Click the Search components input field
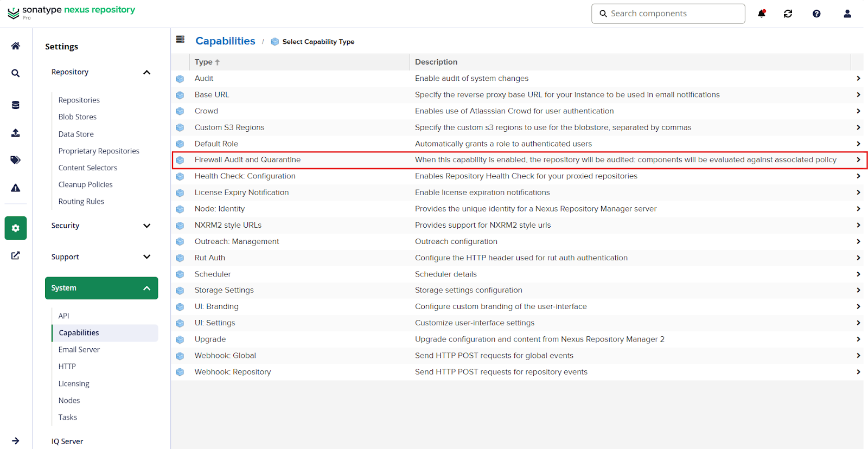 tap(673, 14)
